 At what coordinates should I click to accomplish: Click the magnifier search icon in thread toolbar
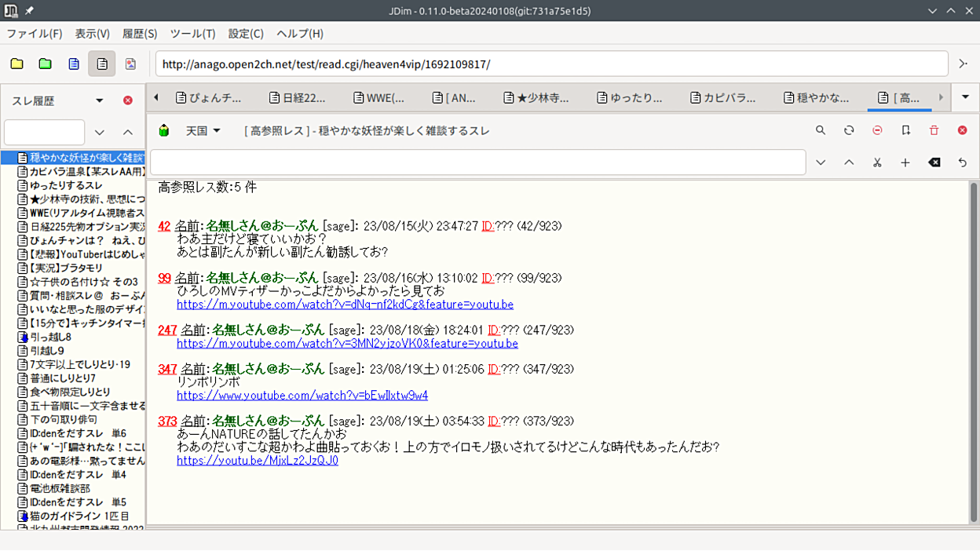click(x=821, y=130)
